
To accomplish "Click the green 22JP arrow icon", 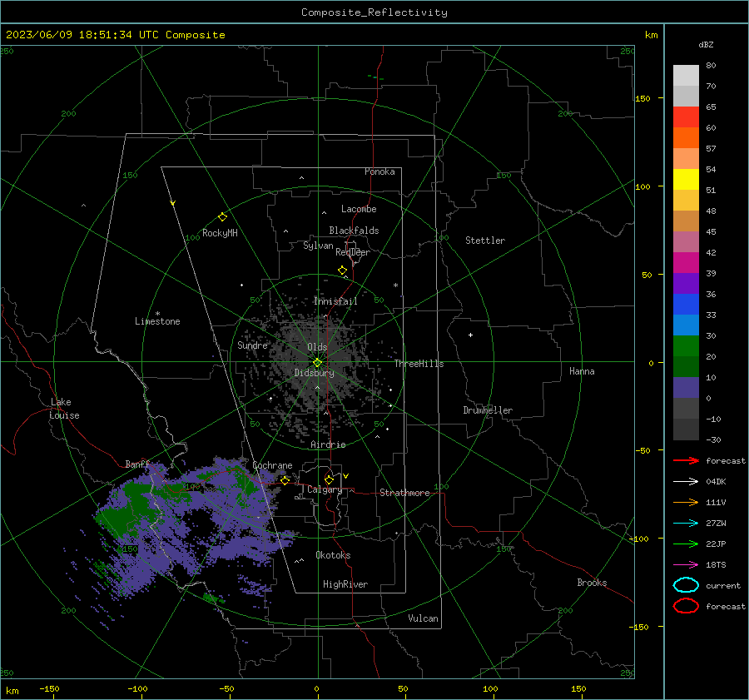I will tap(686, 544).
